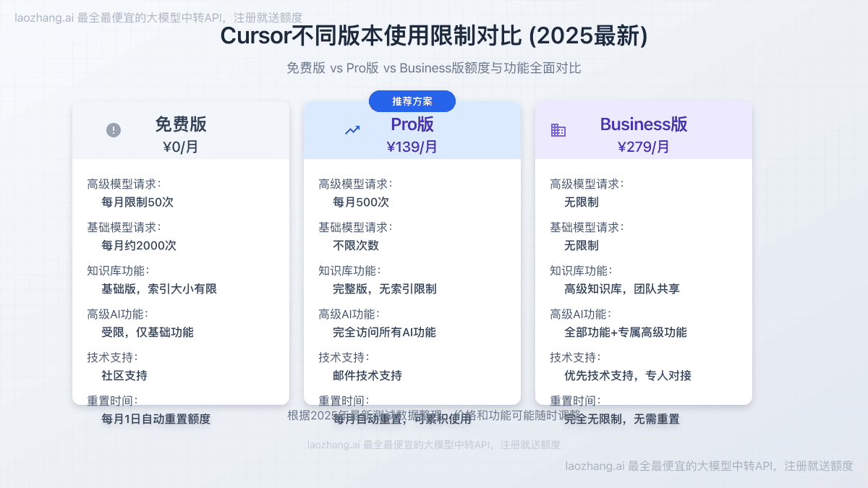The width and height of the screenshot is (868, 488).
Task: Click 邮件技术支持 in the Pro plan
Action: 367,375
